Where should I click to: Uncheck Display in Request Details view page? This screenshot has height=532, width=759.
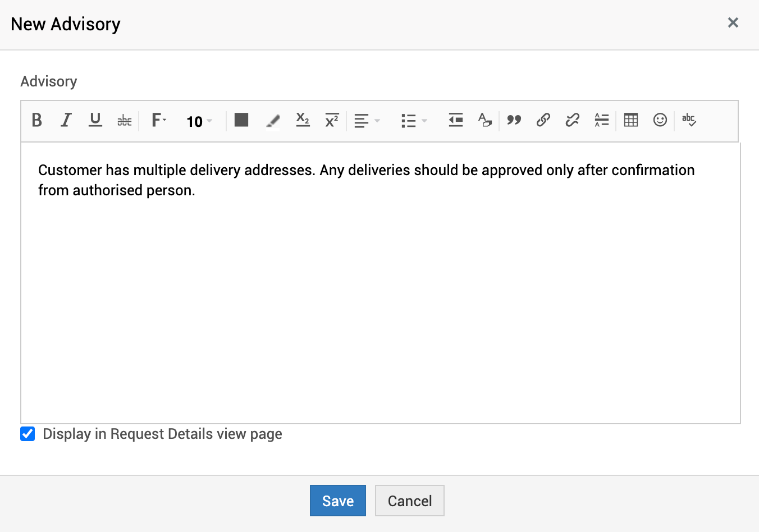28,434
